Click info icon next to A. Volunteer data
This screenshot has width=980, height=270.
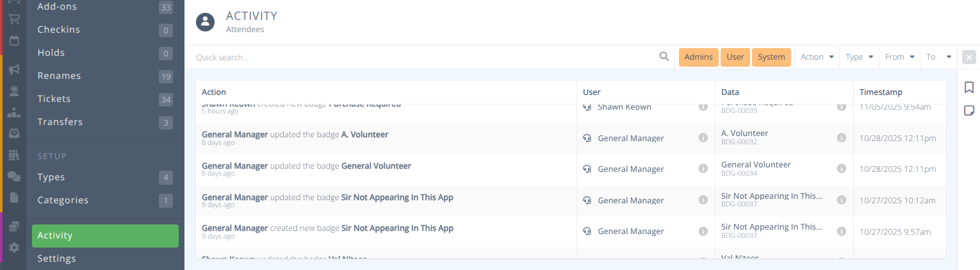tap(842, 138)
